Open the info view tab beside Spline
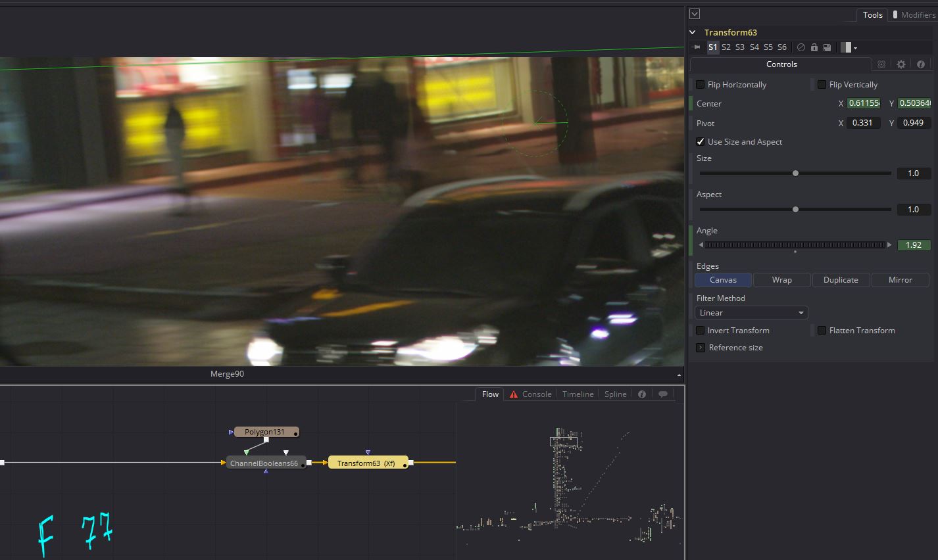938x560 pixels. (x=642, y=394)
